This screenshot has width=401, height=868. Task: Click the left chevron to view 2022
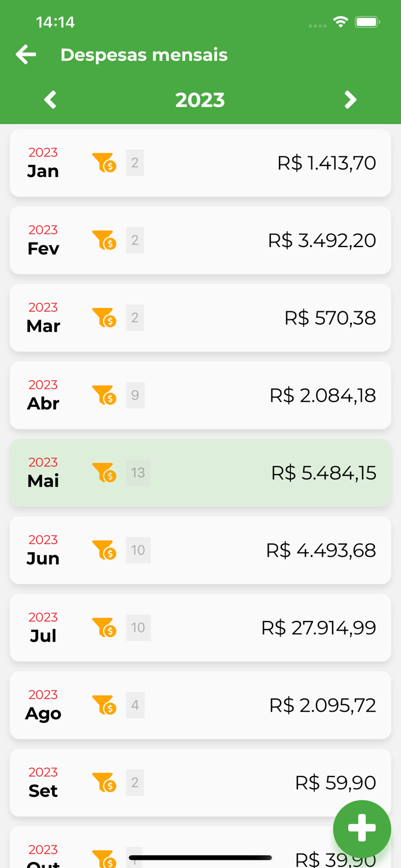click(50, 100)
